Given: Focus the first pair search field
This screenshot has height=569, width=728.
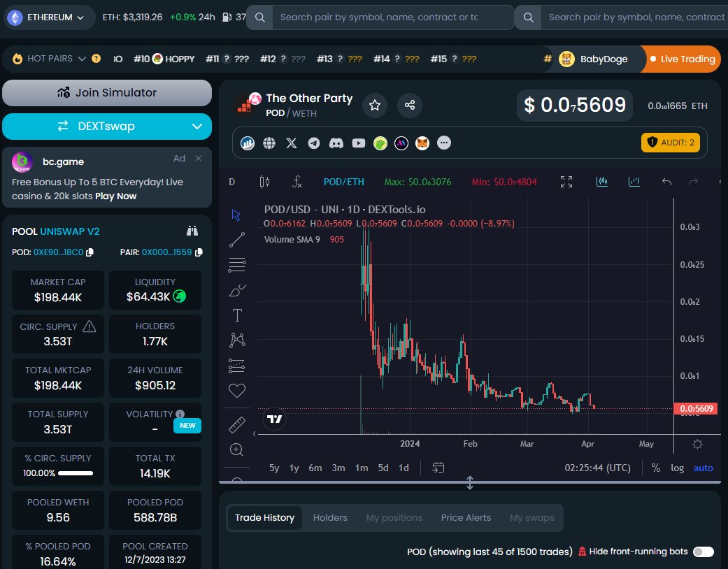Looking at the screenshot, I should (x=393, y=17).
